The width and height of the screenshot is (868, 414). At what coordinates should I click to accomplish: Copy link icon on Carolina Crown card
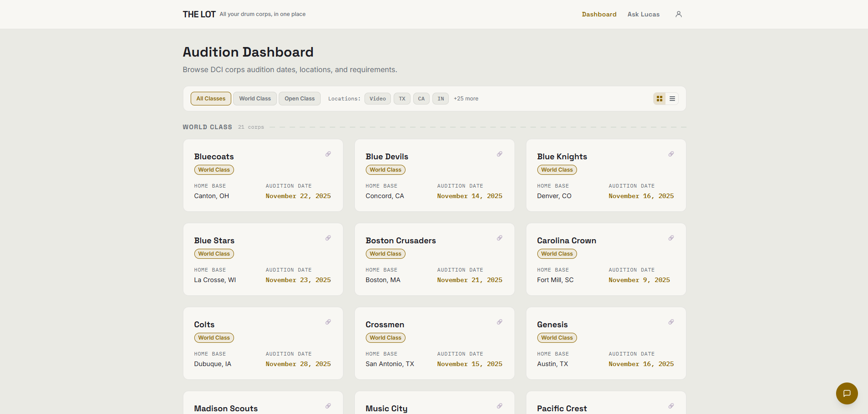tap(671, 238)
